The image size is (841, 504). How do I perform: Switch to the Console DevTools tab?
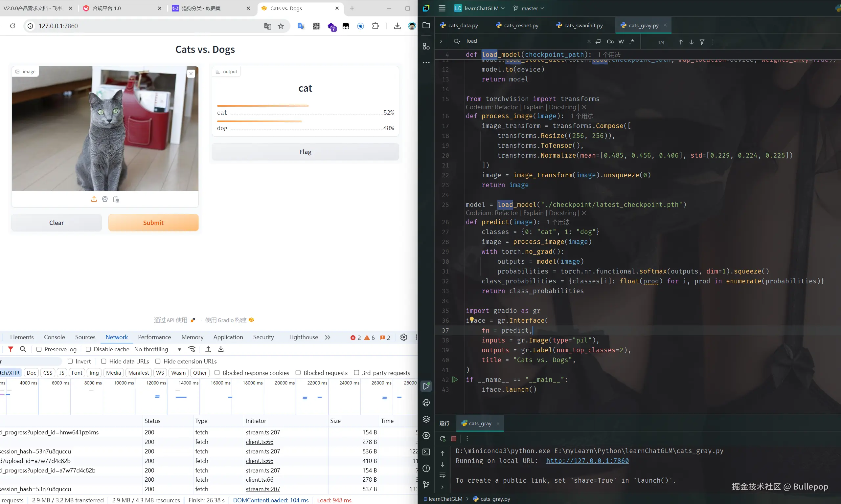point(54,337)
